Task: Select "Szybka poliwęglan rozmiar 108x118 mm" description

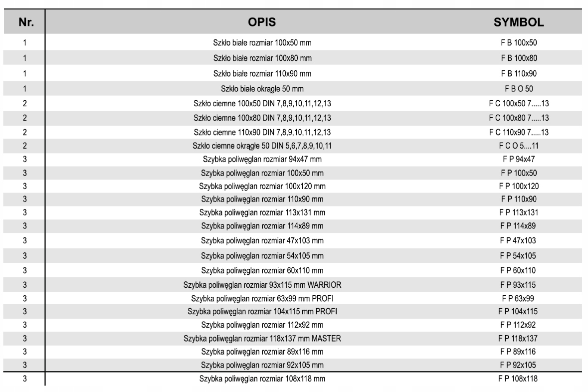Action: click(x=262, y=379)
